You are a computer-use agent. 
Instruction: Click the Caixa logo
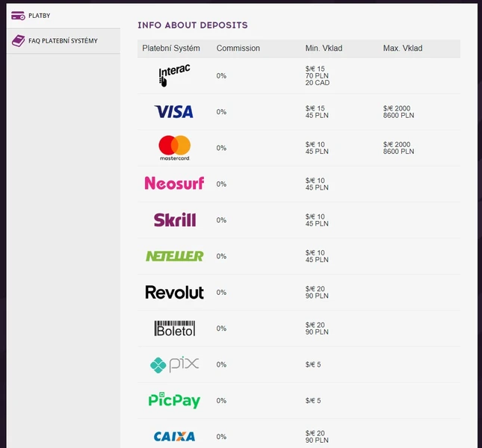click(x=174, y=436)
